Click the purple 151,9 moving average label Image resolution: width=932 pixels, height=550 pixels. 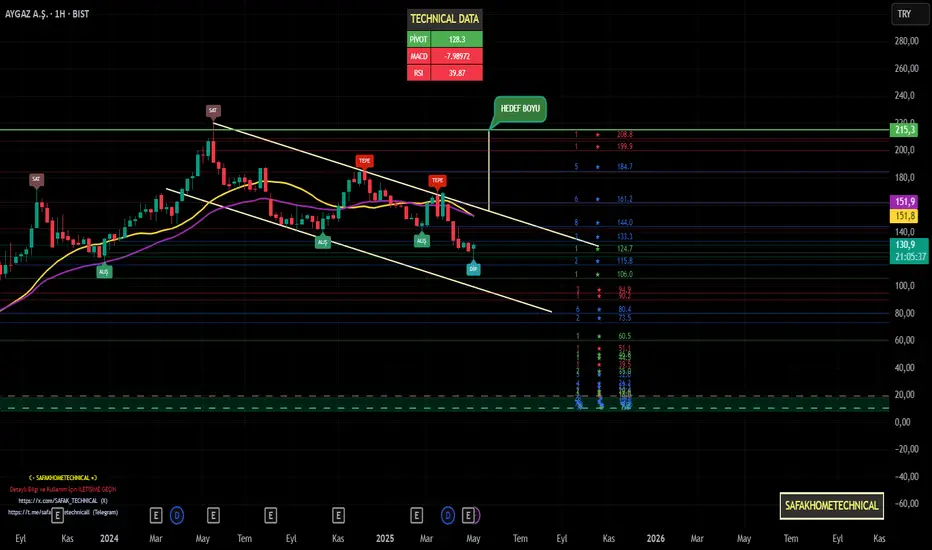(x=905, y=202)
